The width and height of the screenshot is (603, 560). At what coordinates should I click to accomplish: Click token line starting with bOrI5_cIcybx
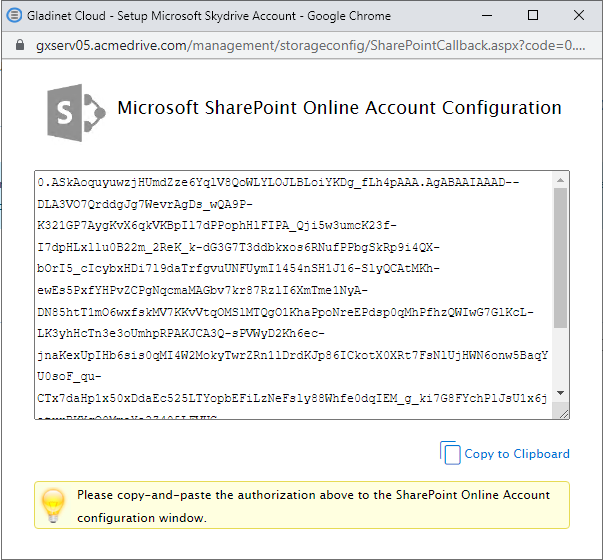[238, 268]
